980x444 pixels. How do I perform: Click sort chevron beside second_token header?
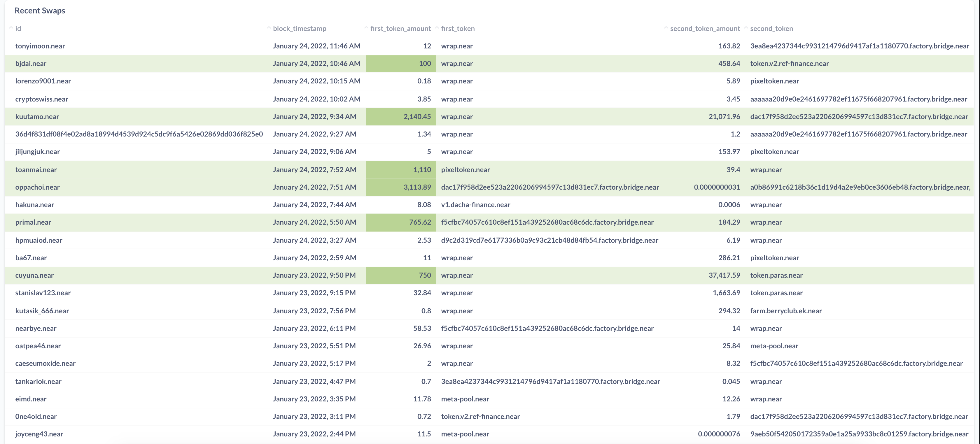tap(746, 28)
